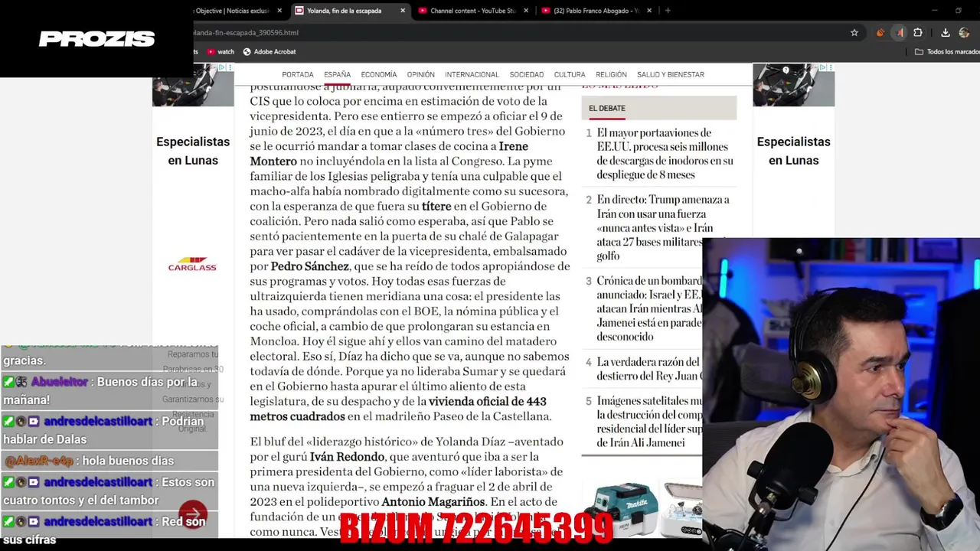Viewport: 980px width, 551px height.
Task: Select the EL DEBATE most-read tab
Action: tap(607, 109)
